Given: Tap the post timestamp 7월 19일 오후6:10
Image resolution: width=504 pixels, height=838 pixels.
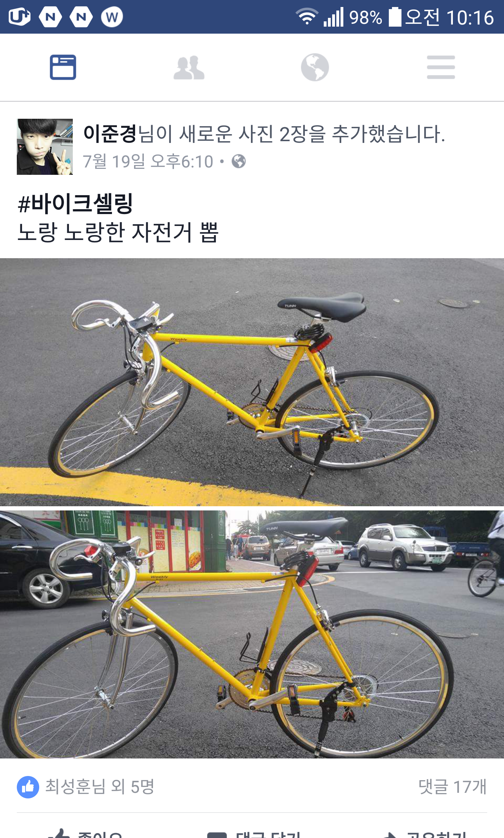Looking at the screenshot, I should pos(148,162).
